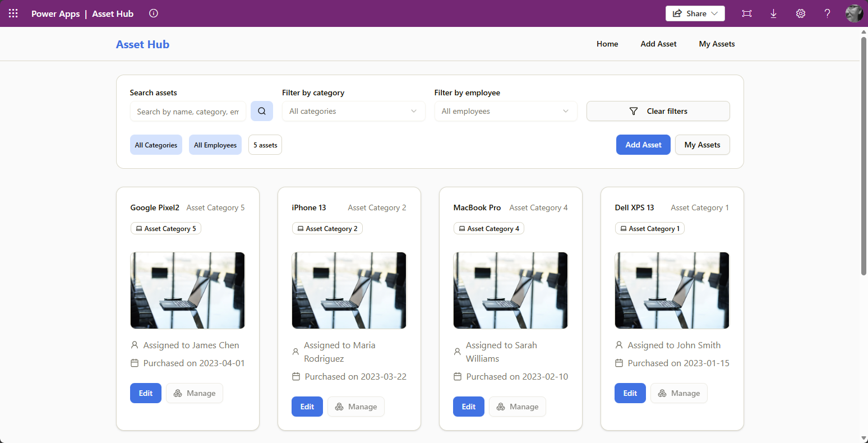Click the Search assets text field
The width and height of the screenshot is (868, 443).
tap(188, 112)
